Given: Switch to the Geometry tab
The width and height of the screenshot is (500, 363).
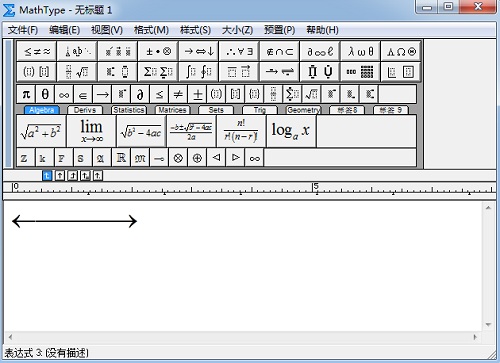Looking at the screenshot, I should pyautogui.click(x=303, y=110).
